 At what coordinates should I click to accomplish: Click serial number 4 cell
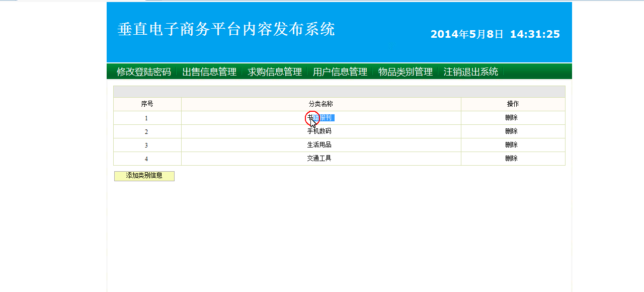point(146,159)
